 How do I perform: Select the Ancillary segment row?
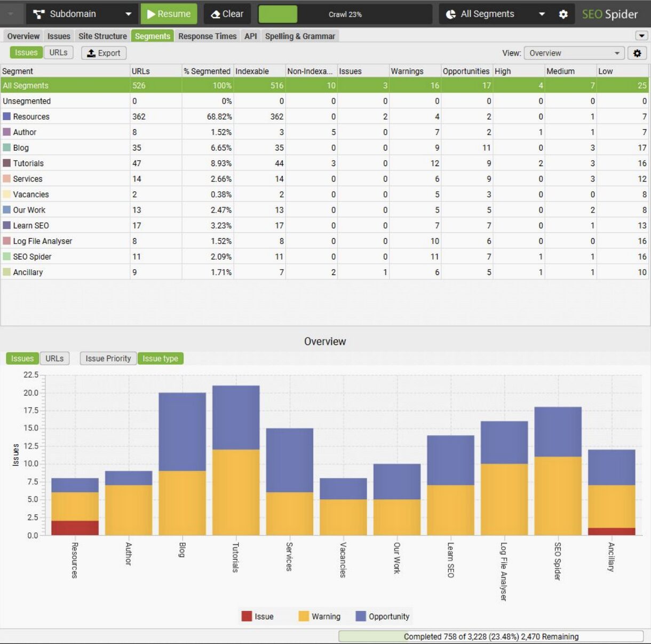click(x=324, y=272)
